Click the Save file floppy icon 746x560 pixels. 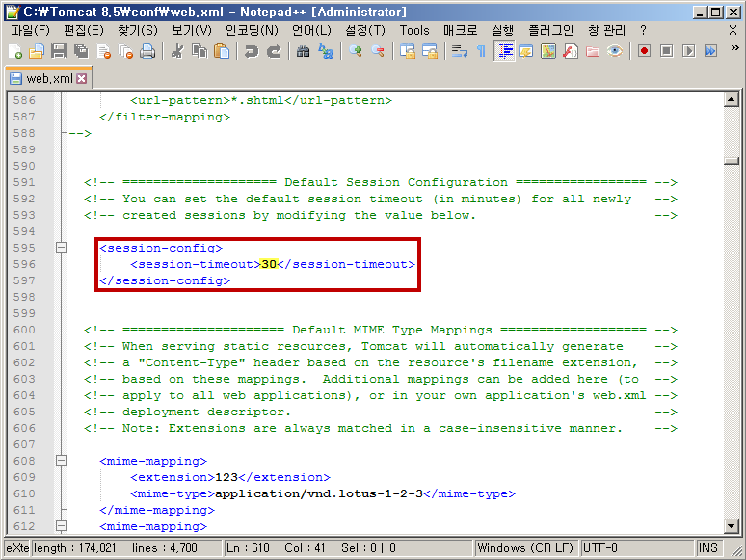pyautogui.click(x=59, y=51)
